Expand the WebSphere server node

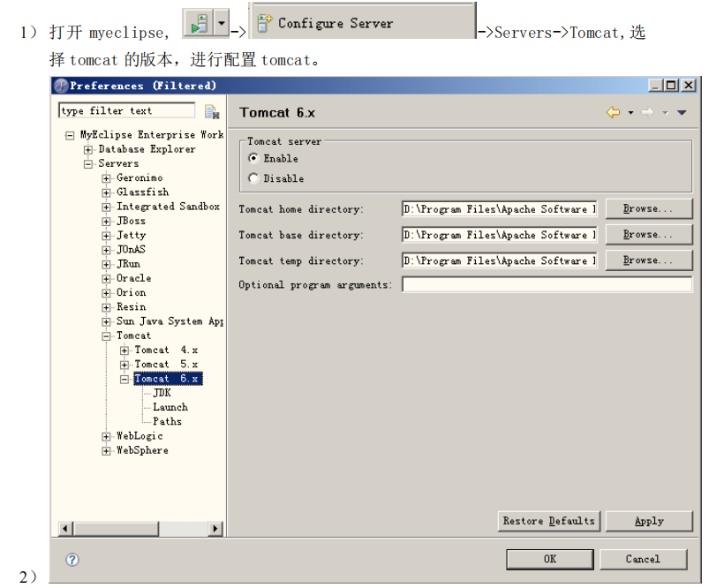pos(106,451)
